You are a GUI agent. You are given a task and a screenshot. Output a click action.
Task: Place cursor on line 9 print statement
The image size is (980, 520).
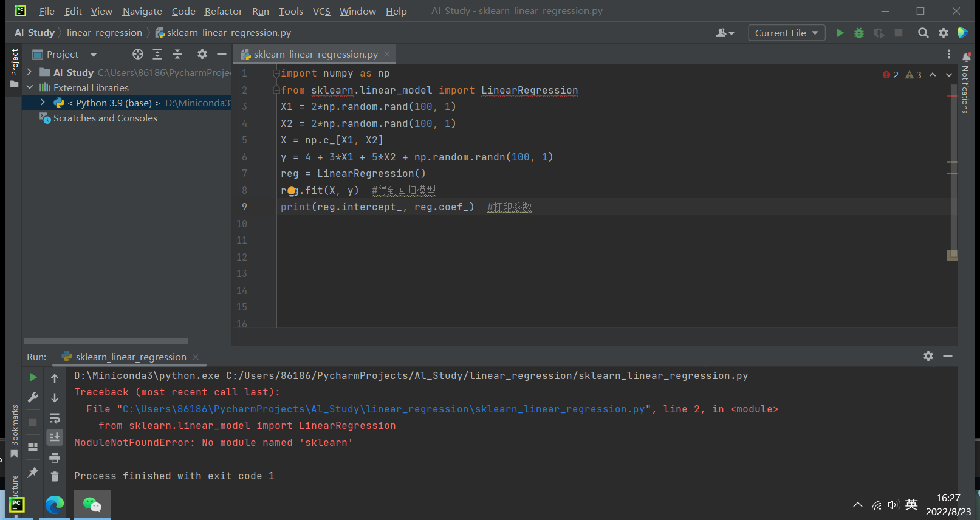(377, 207)
